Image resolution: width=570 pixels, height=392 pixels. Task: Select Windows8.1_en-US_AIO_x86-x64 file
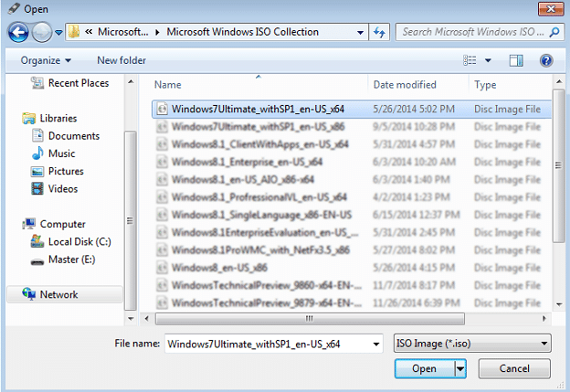click(351, 180)
